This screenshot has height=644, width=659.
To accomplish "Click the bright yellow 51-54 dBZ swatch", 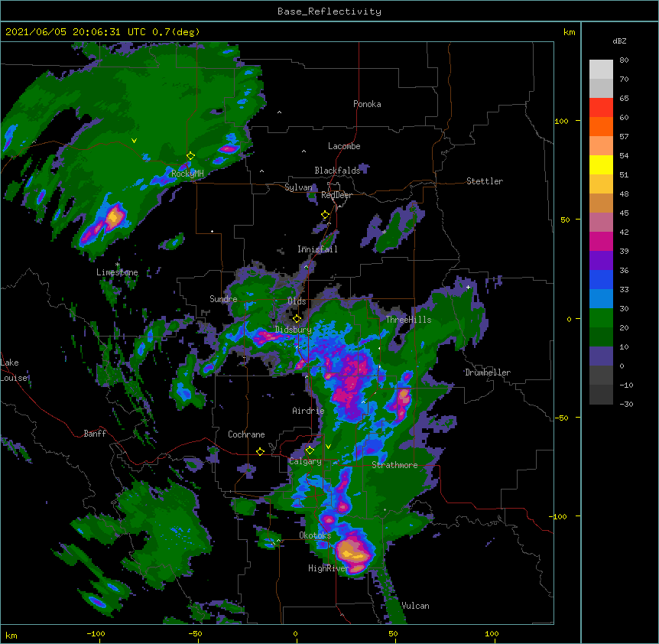I will pyautogui.click(x=601, y=164).
